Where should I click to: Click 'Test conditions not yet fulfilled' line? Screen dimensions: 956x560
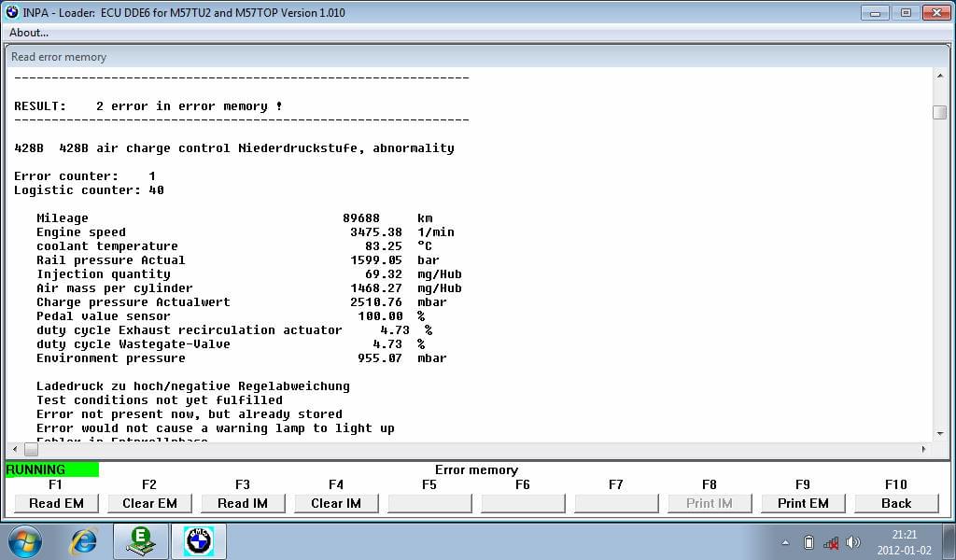[x=160, y=400]
